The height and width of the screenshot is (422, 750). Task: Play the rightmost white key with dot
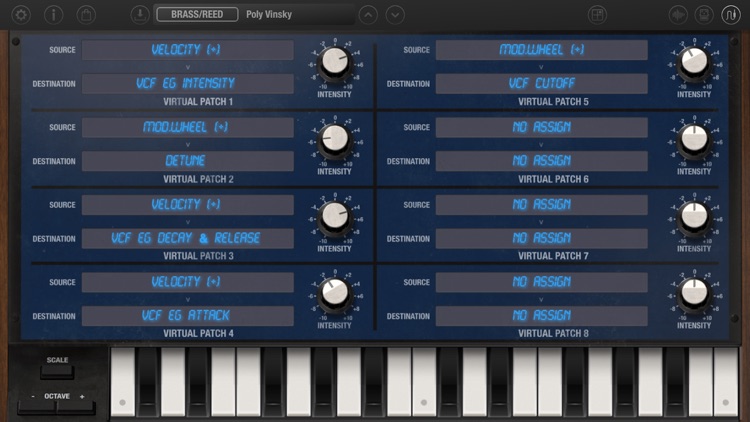click(x=726, y=382)
